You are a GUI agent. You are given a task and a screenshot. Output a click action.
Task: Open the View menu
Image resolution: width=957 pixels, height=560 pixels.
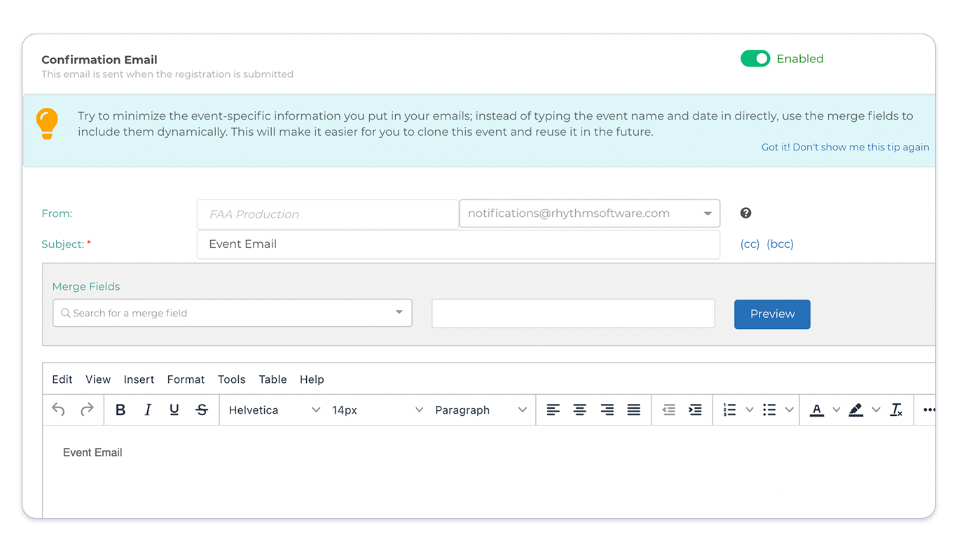98,379
